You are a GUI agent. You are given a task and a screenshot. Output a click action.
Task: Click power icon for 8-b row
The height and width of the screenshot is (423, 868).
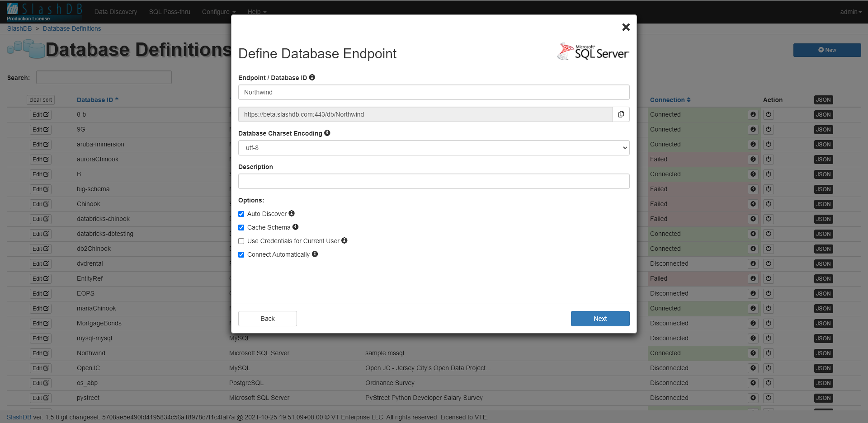pyautogui.click(x=769, y=115)
